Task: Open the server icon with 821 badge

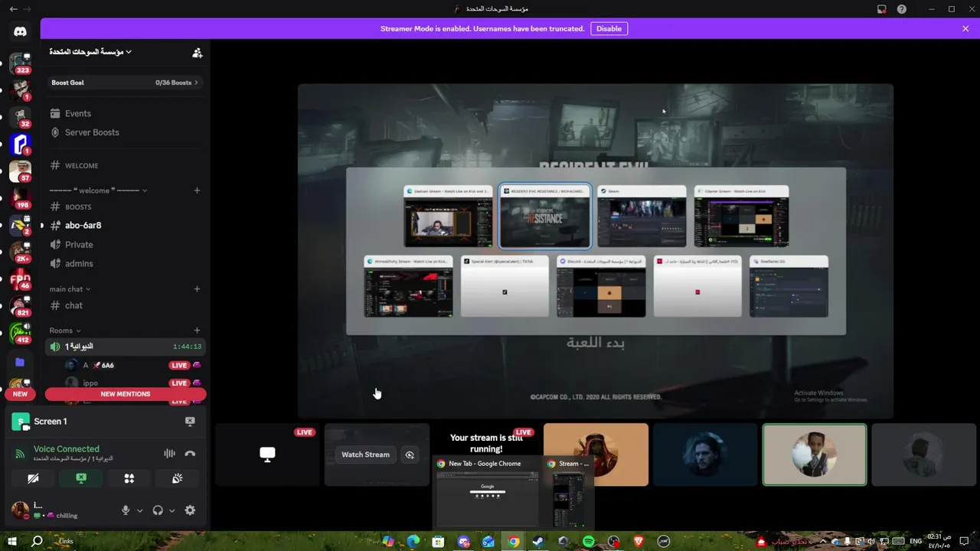Action: point(20,306)
